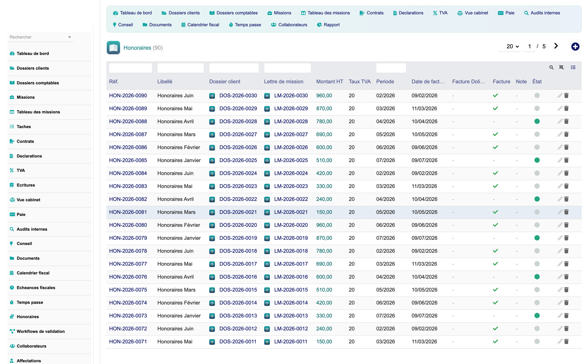Click the Honoraires Février label in row HON-2026-0074

(x=179, y=303)
